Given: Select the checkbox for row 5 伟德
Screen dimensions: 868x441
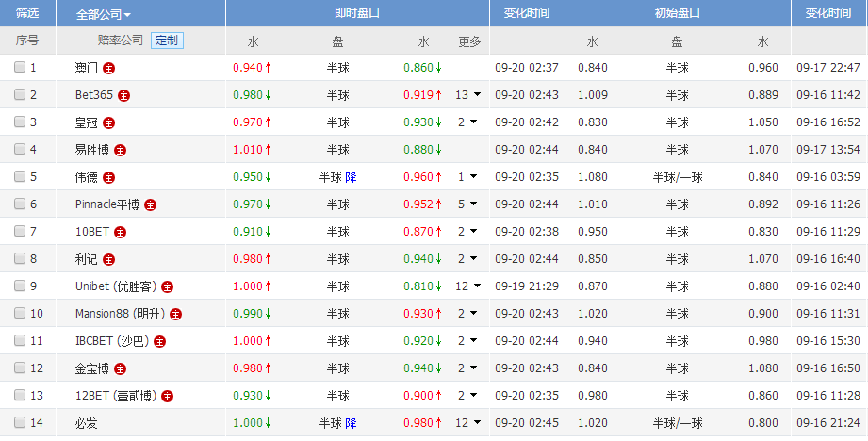Looking at the screenshot, I should [x=20, y=176].
